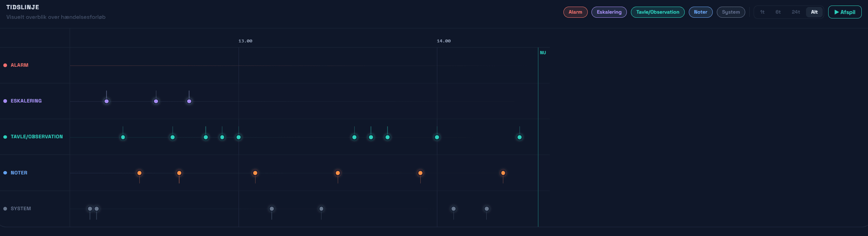Click the last orange Noter event marker
This screenshot has width=868, height=236.
click(503, 173)
